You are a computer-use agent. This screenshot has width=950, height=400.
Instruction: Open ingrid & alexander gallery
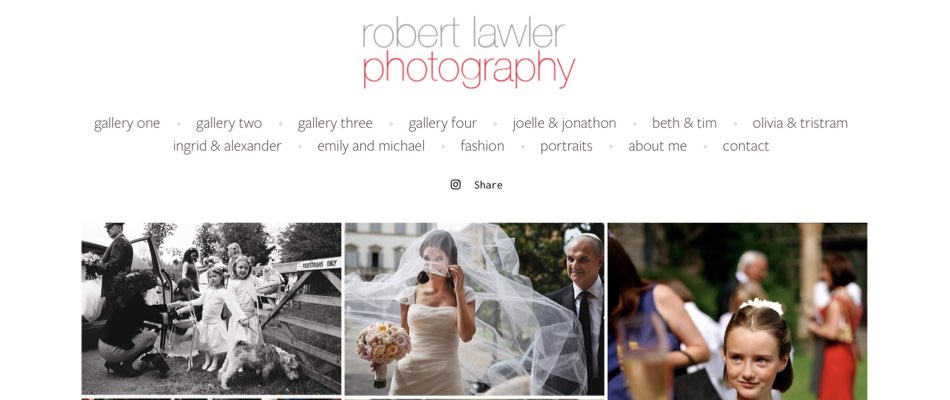(x=227, y=146)
